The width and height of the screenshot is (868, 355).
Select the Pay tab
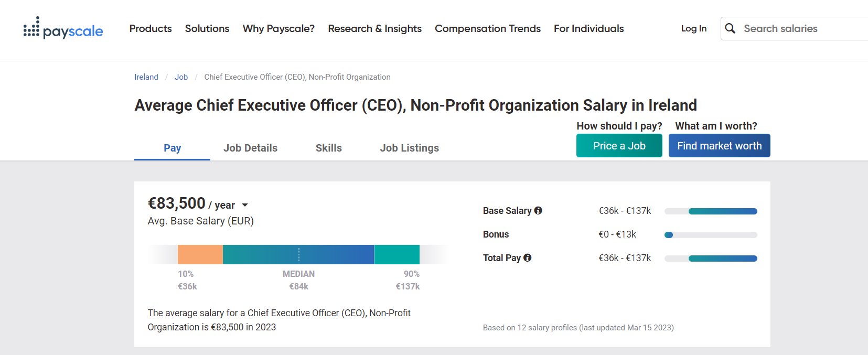172,148
